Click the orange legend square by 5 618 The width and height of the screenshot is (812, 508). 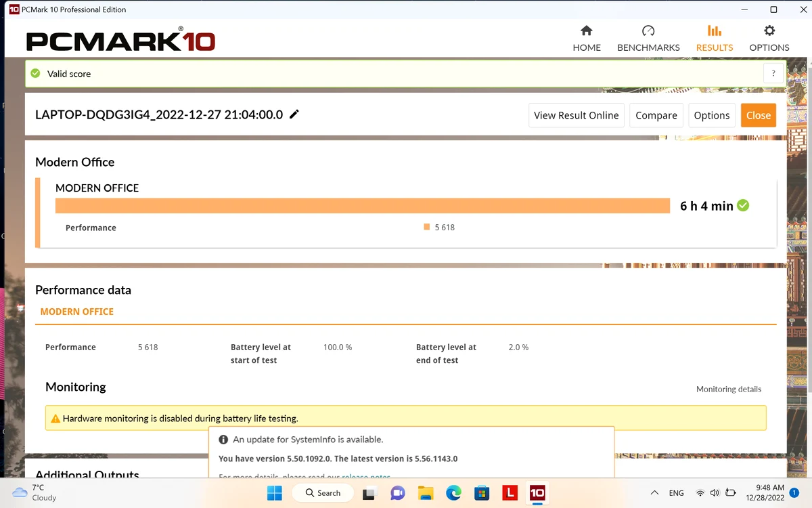pyautogui.click(x=427, y=227)
